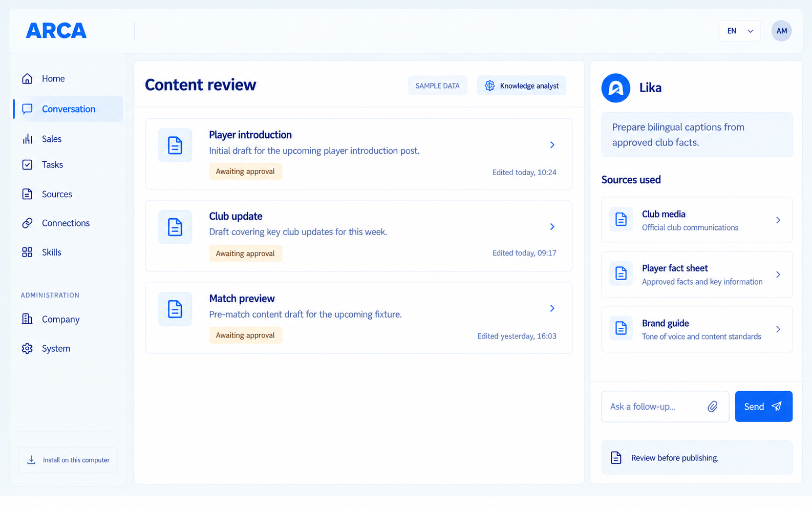
Task: Click the Send button
Action: click(x=763, y=407)
